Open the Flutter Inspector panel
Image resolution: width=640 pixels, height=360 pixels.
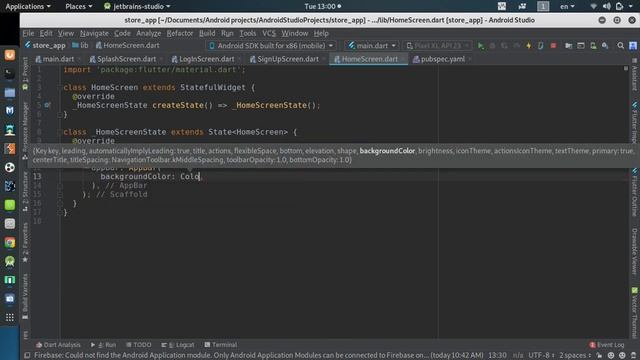(x=635, y=122)
